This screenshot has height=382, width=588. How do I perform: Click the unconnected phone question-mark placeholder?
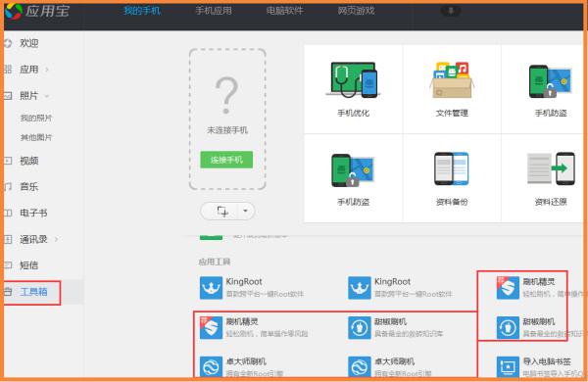[226, 96]
